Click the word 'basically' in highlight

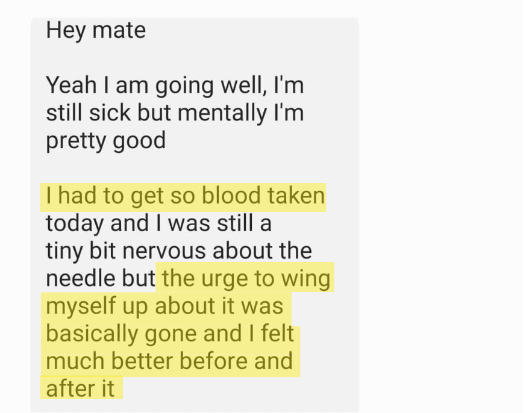pyautogui.click(x=92, y=335)
